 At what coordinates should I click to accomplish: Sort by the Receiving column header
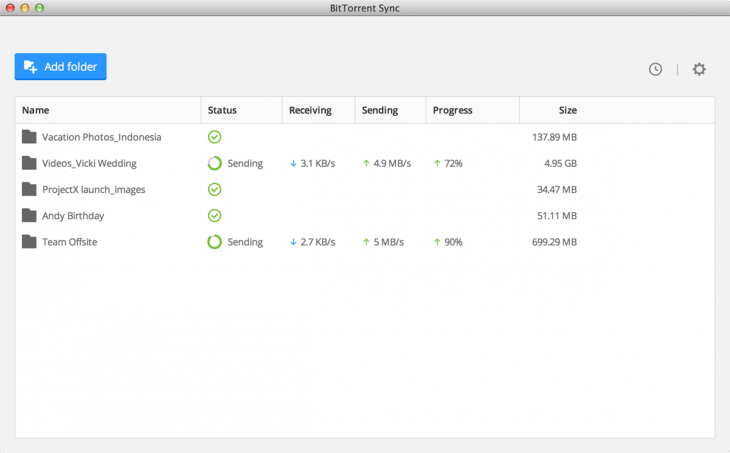click(310, 110)
